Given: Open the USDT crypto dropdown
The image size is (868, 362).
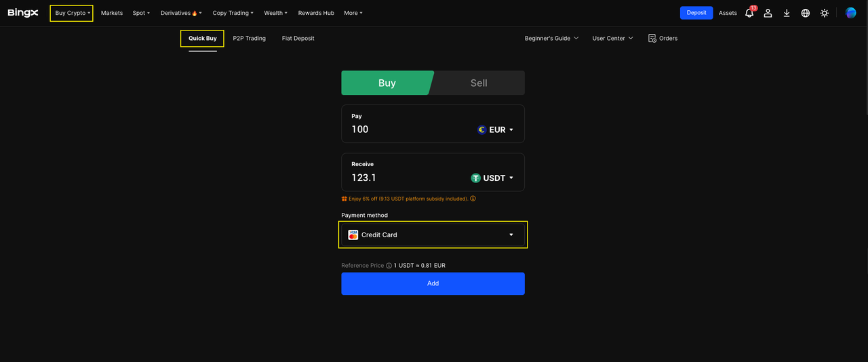Looking at the screenshot, I should 492,178.
